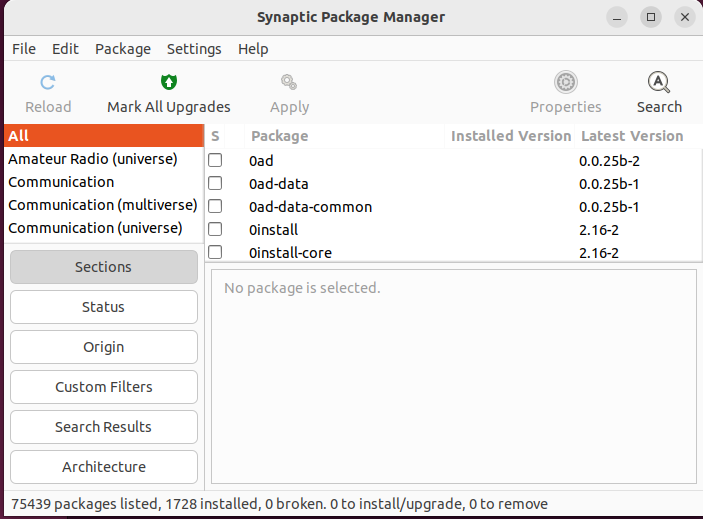Tick the status checkbox for 0ad
Viewport: 703px width, 519px height.
pos(215,160)
